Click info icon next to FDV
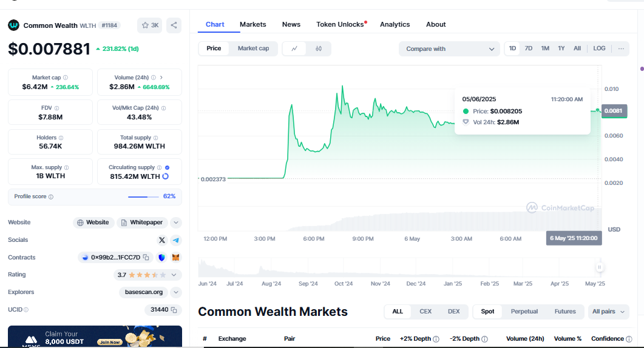 click(56, 108)
